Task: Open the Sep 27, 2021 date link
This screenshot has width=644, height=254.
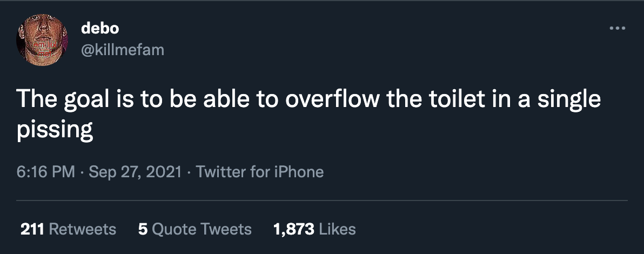Action: tap(135, 172)
